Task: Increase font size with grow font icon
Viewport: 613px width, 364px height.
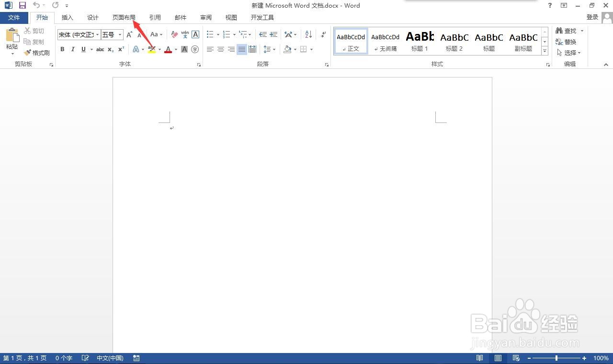Action: [x=129, y=34]
